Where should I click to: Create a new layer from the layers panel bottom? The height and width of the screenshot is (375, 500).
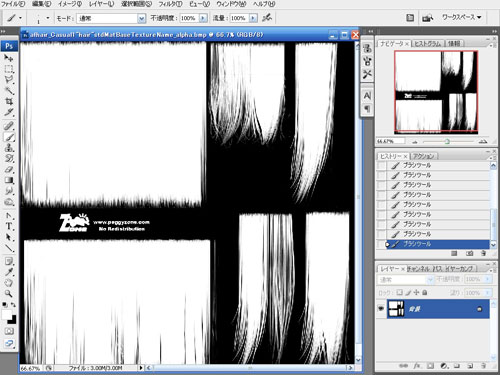[470, 366]
